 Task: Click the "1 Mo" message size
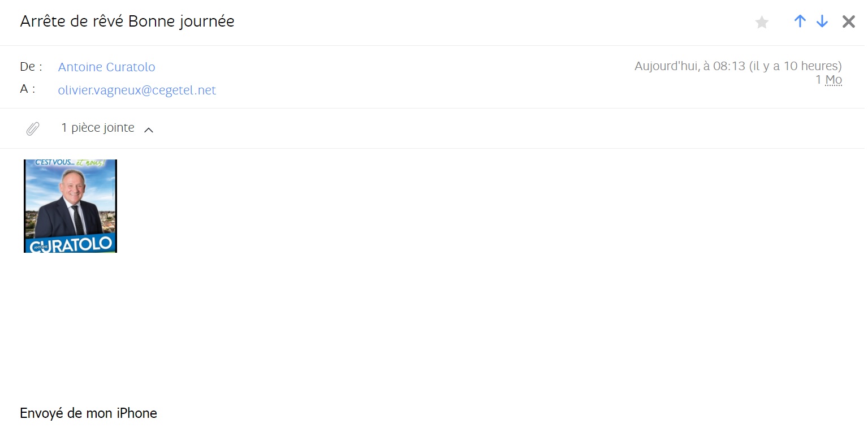[x=828, y=80]
